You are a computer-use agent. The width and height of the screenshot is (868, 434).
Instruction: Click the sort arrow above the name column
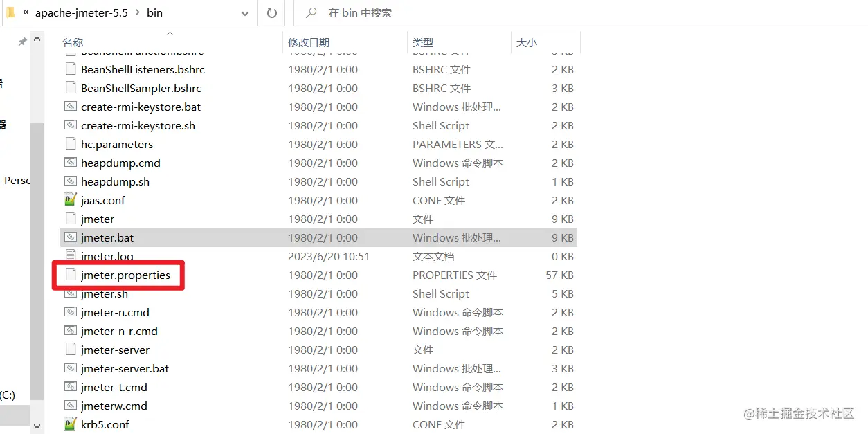pos(170,33)
